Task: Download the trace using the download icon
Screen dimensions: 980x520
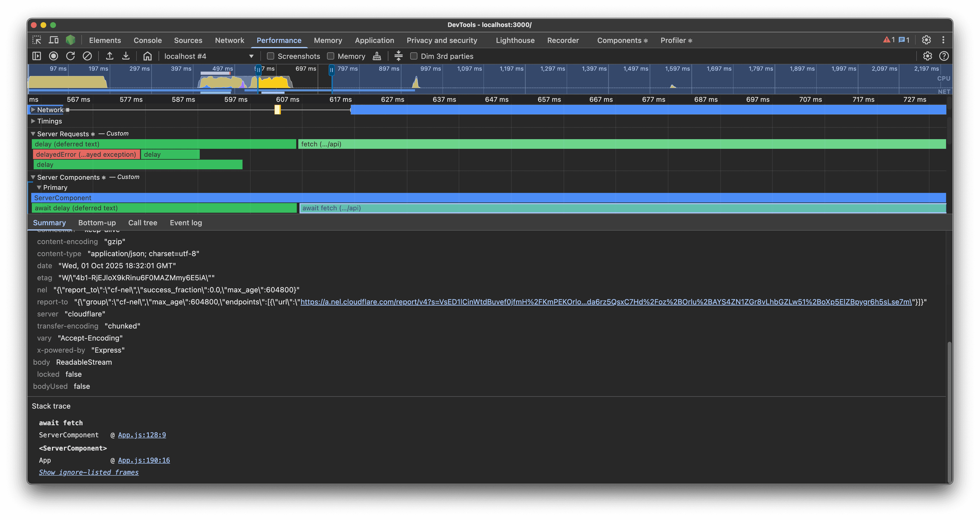Action: (126, 56)
